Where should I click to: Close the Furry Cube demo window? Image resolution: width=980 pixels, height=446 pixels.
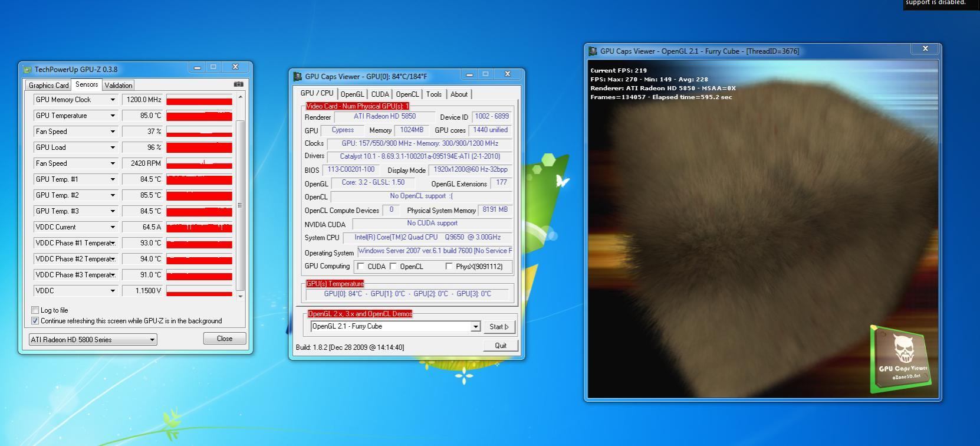[x=925, y=49]
